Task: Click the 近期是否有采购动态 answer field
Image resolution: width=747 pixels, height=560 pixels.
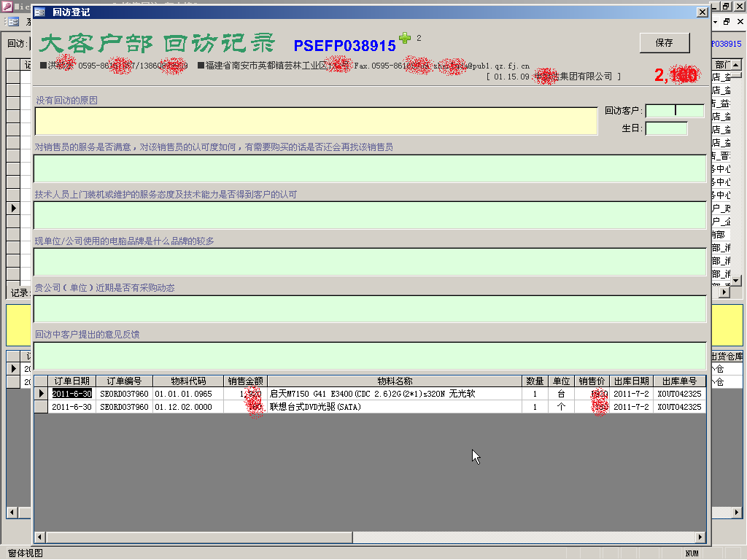Action: [x=369, y=308]
